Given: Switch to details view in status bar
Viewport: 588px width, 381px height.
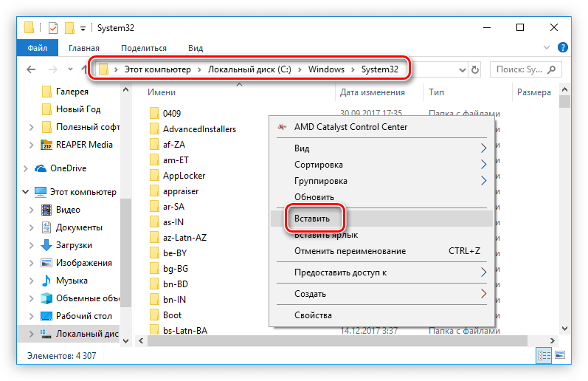Looking at the screenshot, I should click(545, 356).
